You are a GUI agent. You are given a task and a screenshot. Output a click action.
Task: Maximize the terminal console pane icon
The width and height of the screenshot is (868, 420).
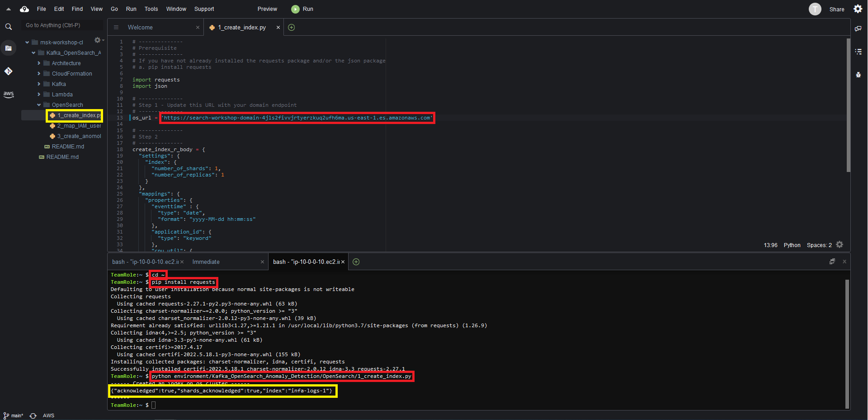pos(832,262)
